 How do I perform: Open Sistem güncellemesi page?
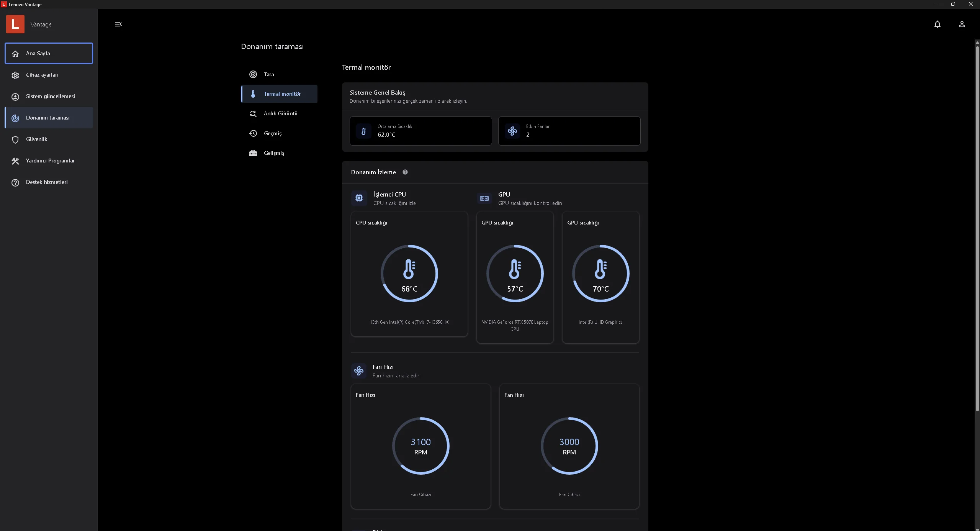click(x=49, y=96)
